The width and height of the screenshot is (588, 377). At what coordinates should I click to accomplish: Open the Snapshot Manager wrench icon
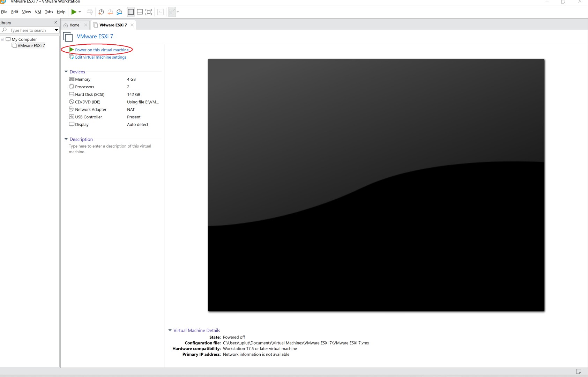point(119,12)
